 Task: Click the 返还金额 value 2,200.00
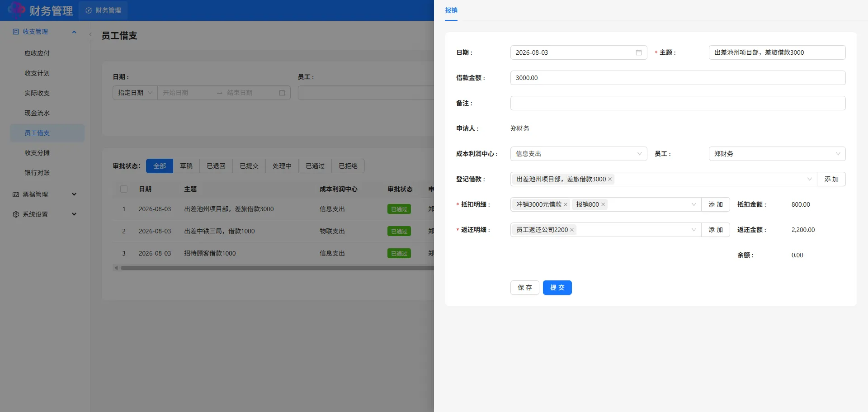coord(803,230)
